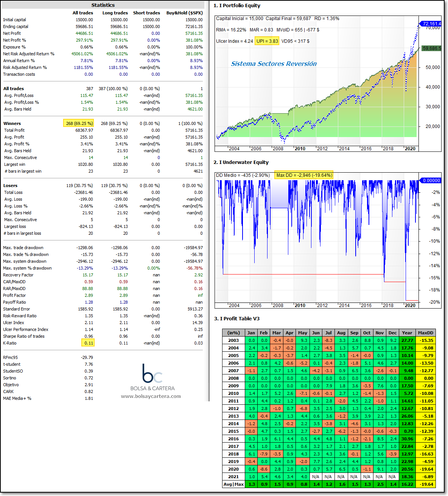The width and height of the screenshot is (448, 496).
Task: Select the "Sistema Sectores Reversión" chart caption
Action: click(274, 64)
